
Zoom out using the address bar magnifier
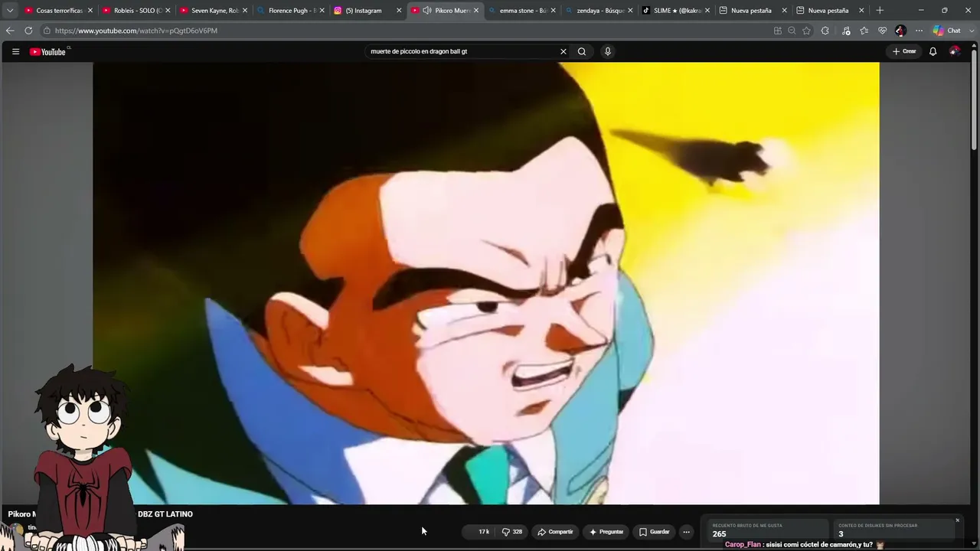(792, 31)
